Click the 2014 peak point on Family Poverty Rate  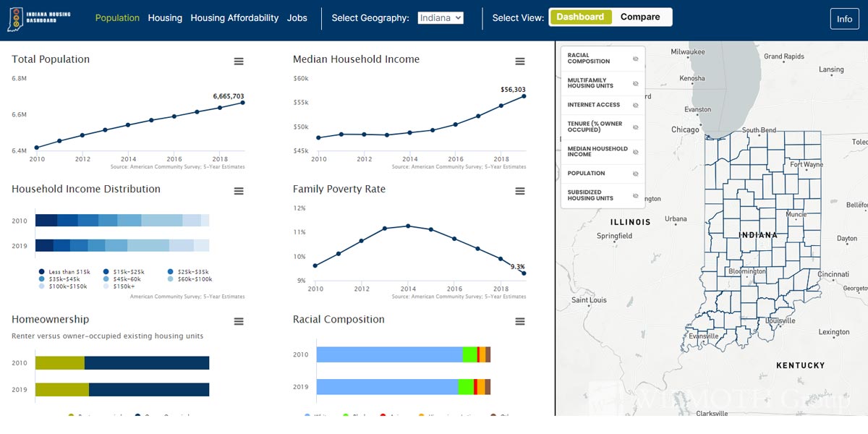408,226
